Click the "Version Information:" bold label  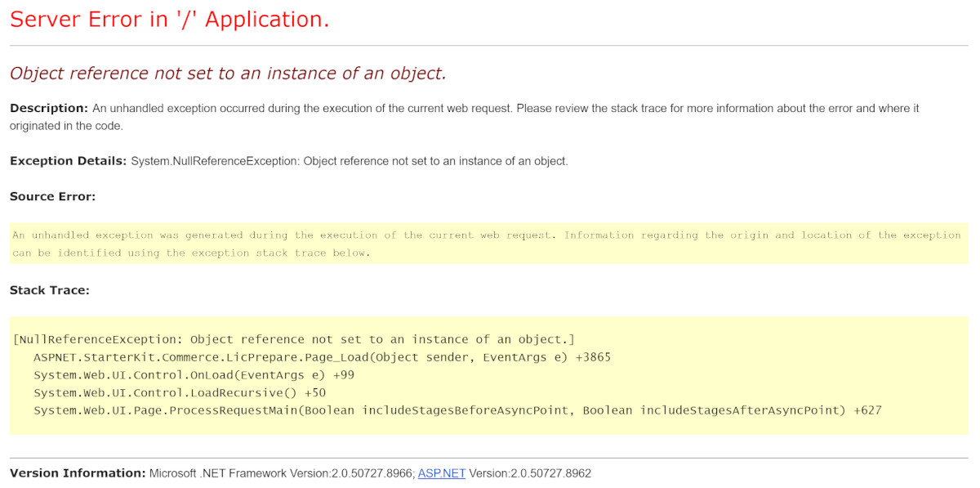[x=77, y=473]
